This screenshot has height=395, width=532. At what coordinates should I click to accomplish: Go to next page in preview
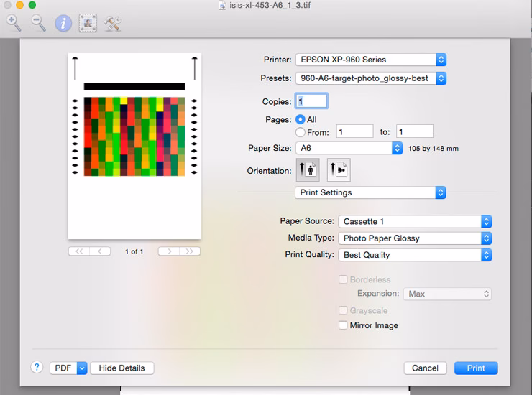[x=169, y=251]
